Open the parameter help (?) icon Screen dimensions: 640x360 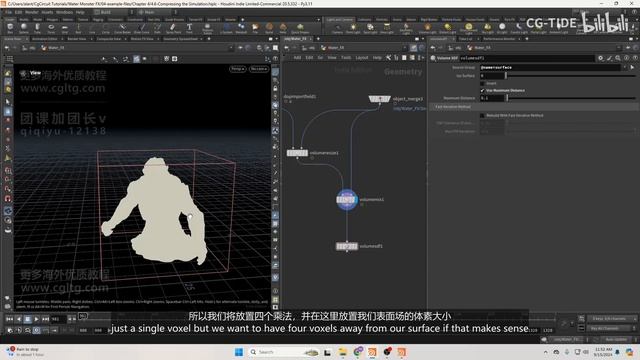(x=635, y=58)
